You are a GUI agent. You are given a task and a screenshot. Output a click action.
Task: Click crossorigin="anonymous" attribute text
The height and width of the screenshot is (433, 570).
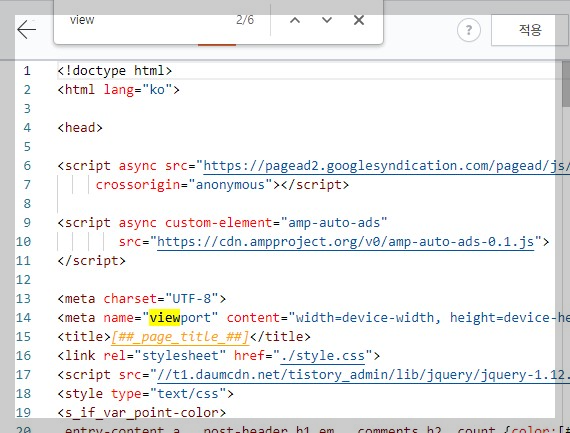tap(184, 185)
